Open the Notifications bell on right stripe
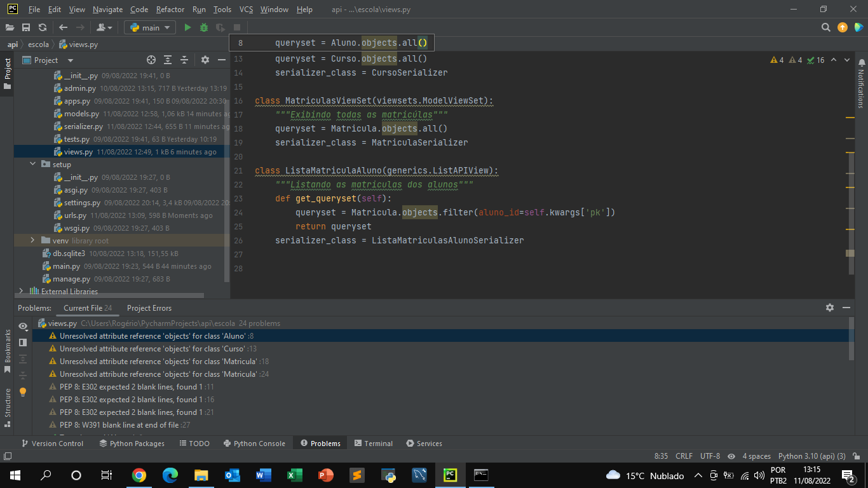 pos(862,63)
